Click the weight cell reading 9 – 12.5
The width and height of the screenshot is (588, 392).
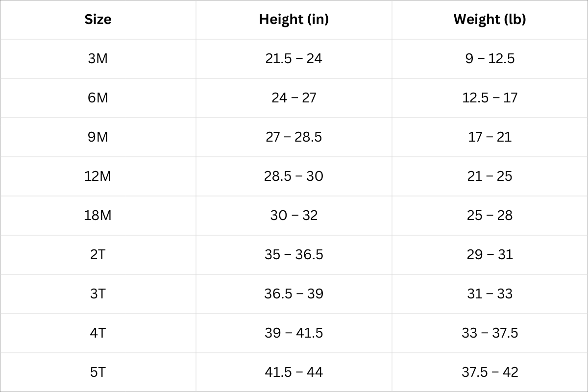pyautogui.click(x=490, y=59)
